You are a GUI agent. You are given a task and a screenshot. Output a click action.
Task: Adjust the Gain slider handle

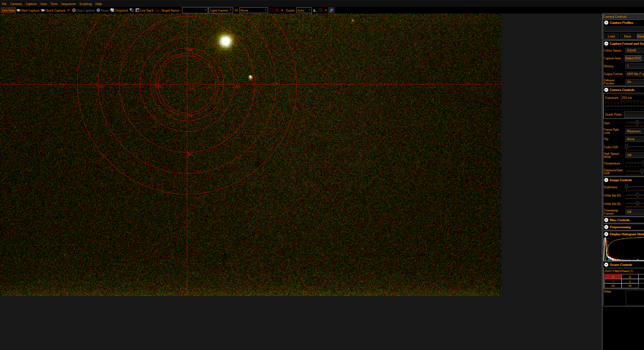(637, 123)
